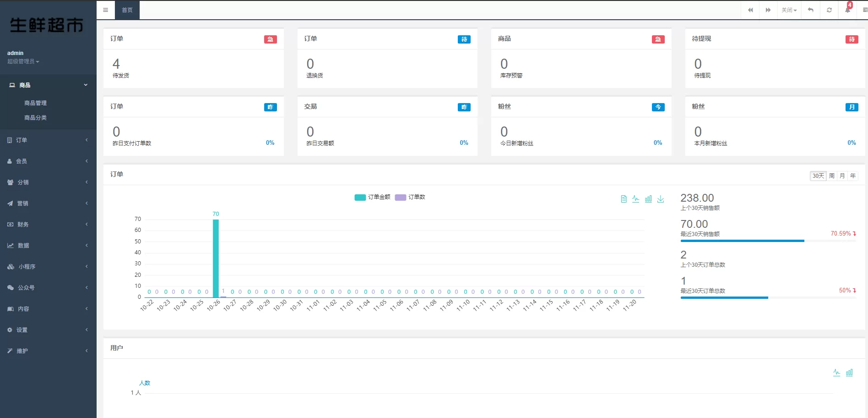This screenshot has height=418, width=868.
Task: Download the order chart as image
Action: click(x=661, y=199)
